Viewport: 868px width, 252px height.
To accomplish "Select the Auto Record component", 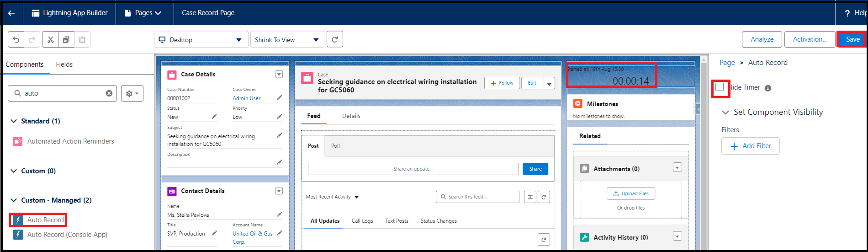I will pos(38,220).
